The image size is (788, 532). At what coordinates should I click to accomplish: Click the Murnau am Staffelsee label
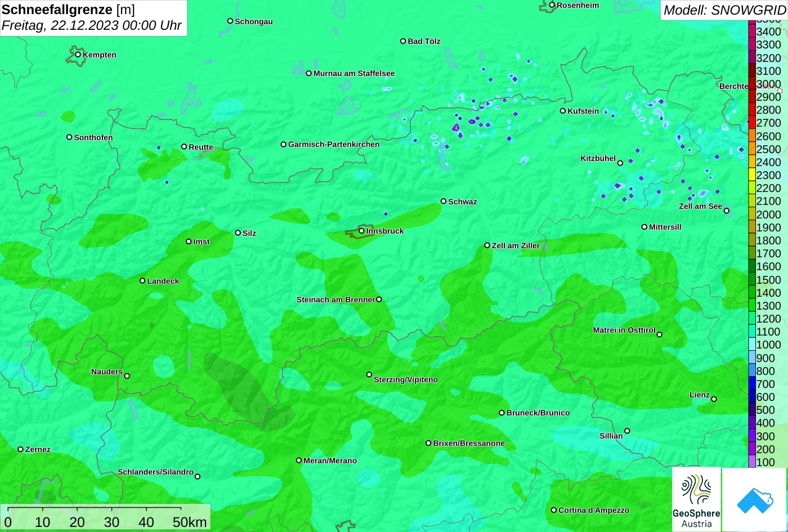tap(354, 73)
